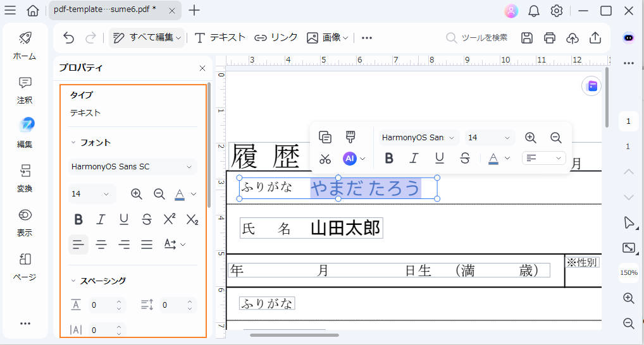
Task: Print the document
Action: (x=550, y=38)
